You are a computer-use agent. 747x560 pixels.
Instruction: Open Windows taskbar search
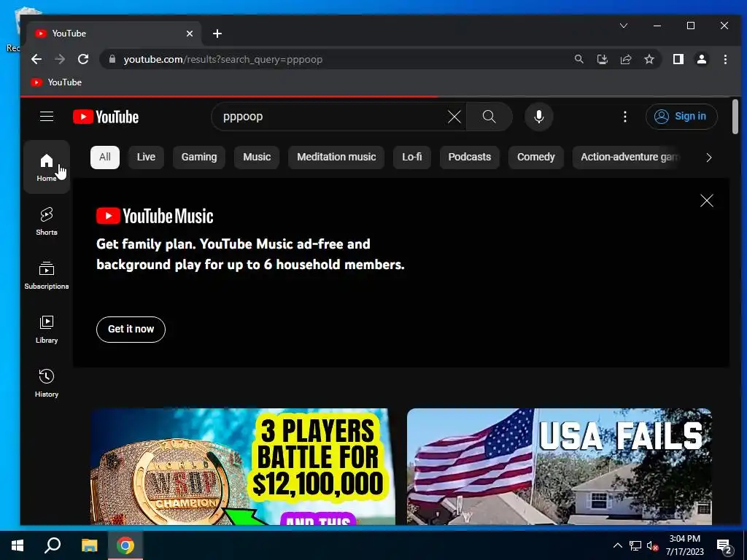click(x=53, y=545)
